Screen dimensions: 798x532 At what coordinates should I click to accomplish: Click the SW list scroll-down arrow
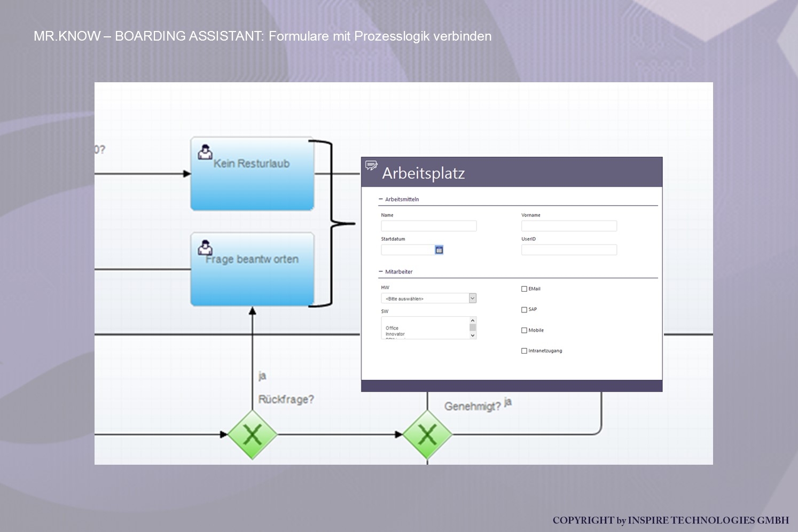point(473,335)
